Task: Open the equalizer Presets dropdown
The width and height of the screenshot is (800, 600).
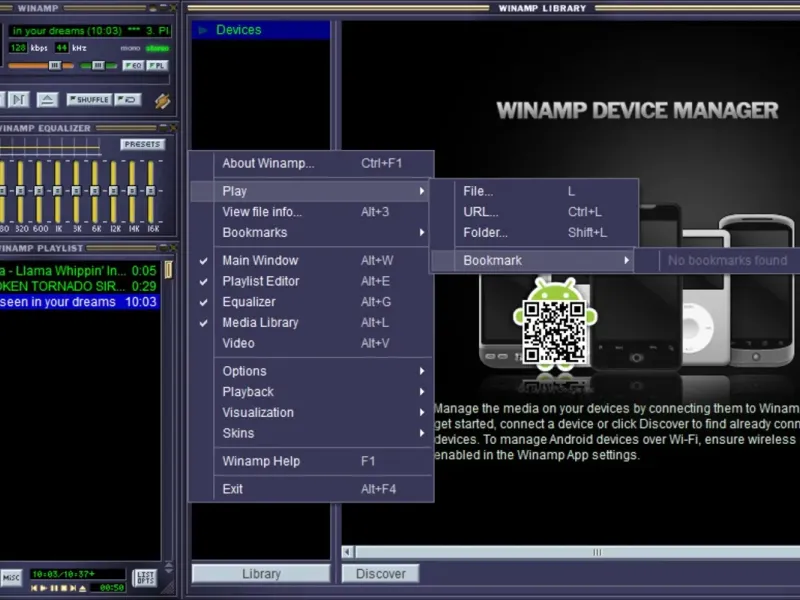Action: pos(142,144)
